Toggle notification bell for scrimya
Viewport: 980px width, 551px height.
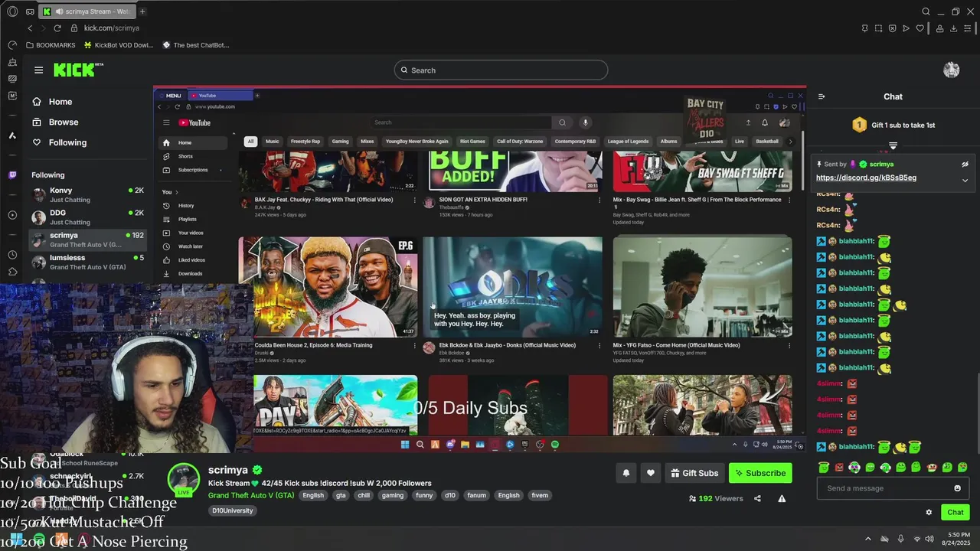point(626,473)
